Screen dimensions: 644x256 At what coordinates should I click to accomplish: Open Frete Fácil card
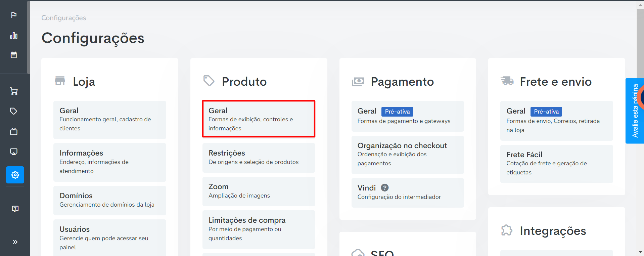556,164
